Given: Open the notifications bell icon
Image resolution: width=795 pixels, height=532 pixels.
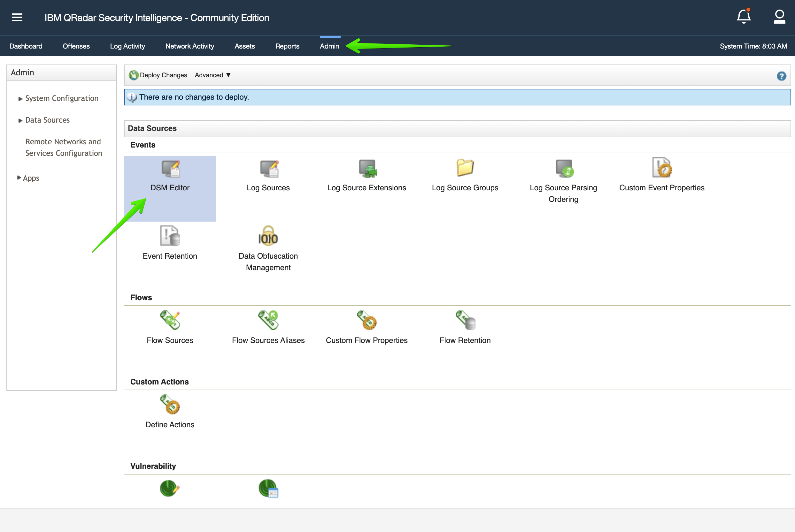Looking at the screenshot, I should 744,16.
